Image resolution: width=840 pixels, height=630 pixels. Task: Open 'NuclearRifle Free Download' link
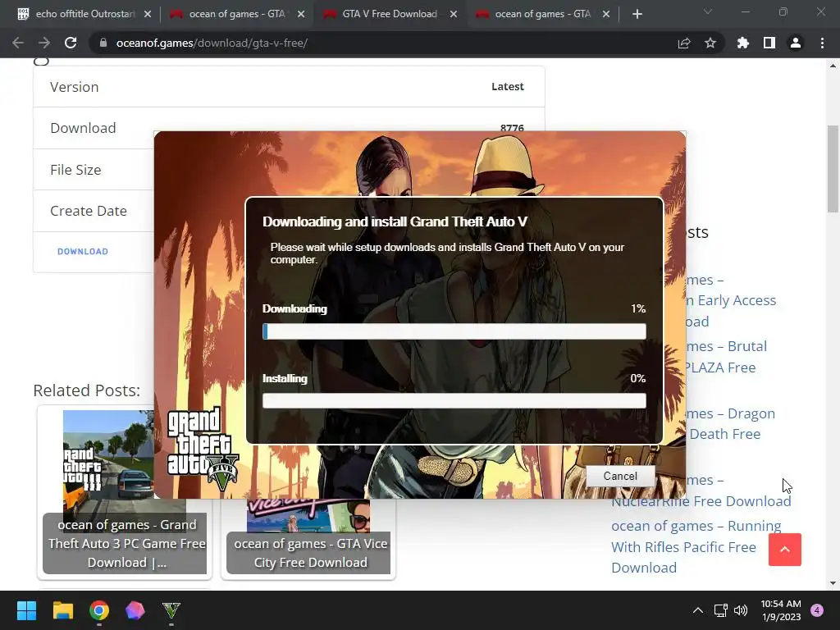701,501
